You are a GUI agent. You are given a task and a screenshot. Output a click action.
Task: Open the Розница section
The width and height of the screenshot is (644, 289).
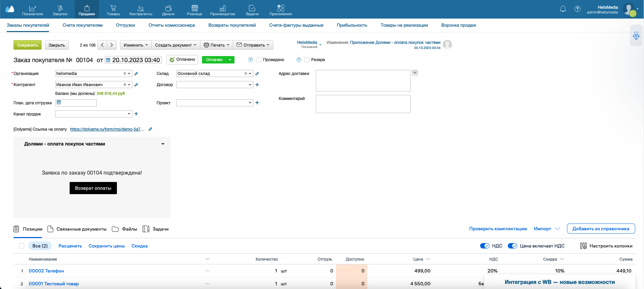click(x=194, y=10)
